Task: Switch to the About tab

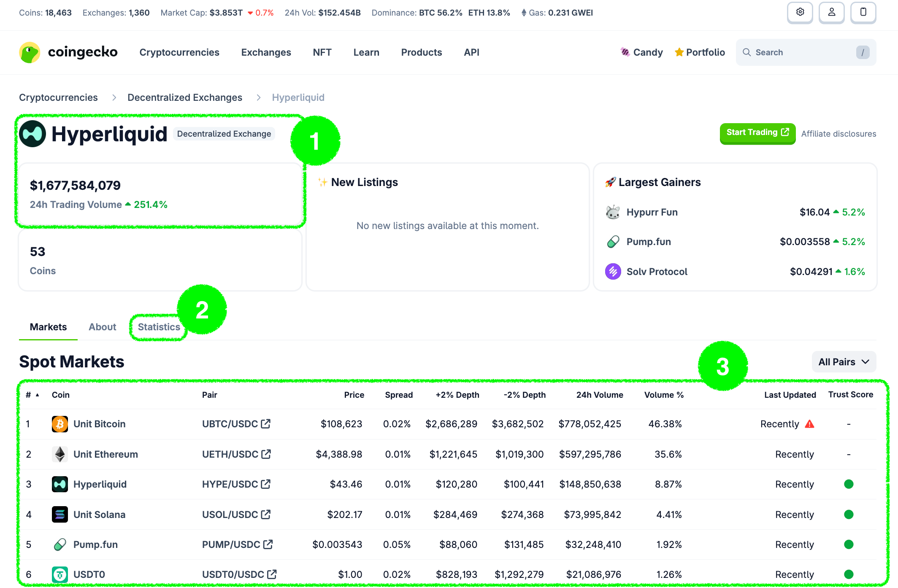Action: [103, 327]
